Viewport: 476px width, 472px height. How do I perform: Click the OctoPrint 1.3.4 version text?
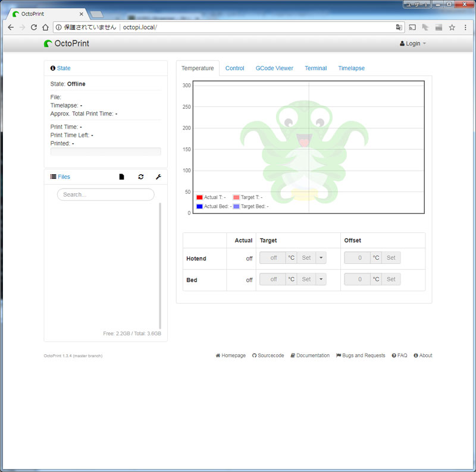click(73, 356)
